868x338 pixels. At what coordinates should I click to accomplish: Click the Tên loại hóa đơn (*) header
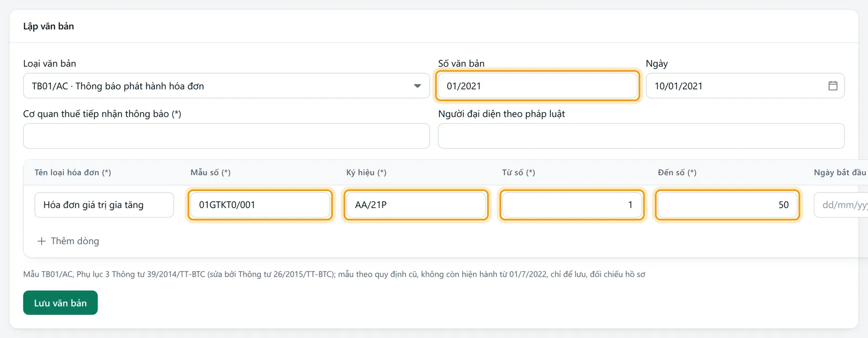click(x=73, y=173)
